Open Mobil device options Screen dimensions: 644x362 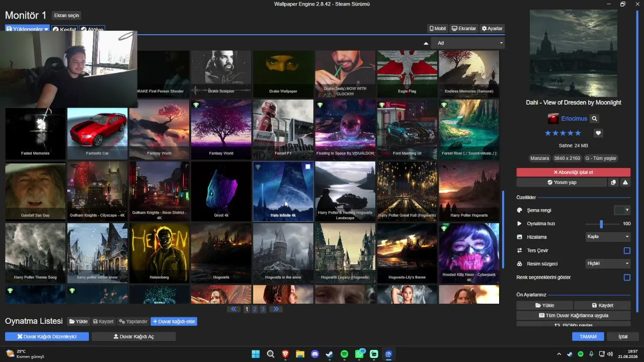tap(438, 29)
